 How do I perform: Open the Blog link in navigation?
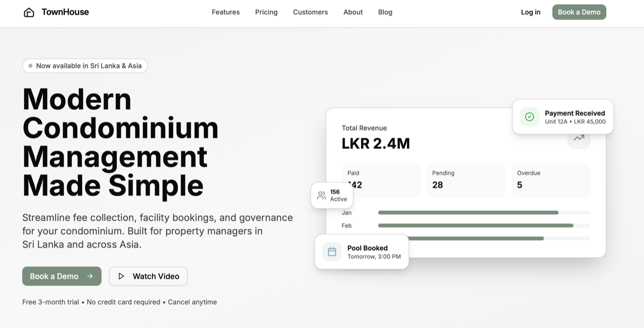tap(385, 12)
